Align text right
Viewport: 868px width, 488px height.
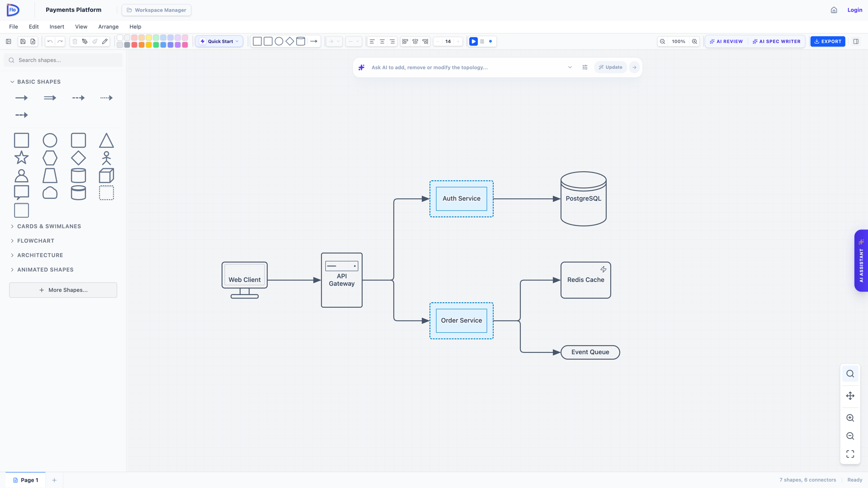[x=392, y=42]
